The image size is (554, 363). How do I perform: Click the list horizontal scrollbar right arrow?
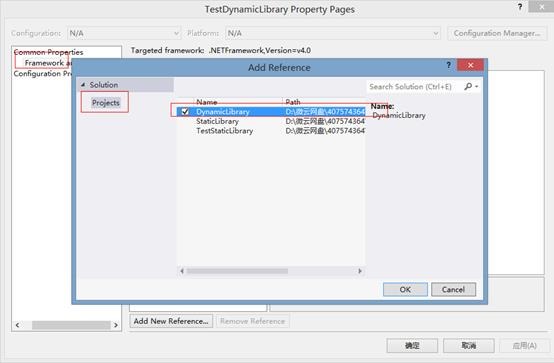pos(360,271)
